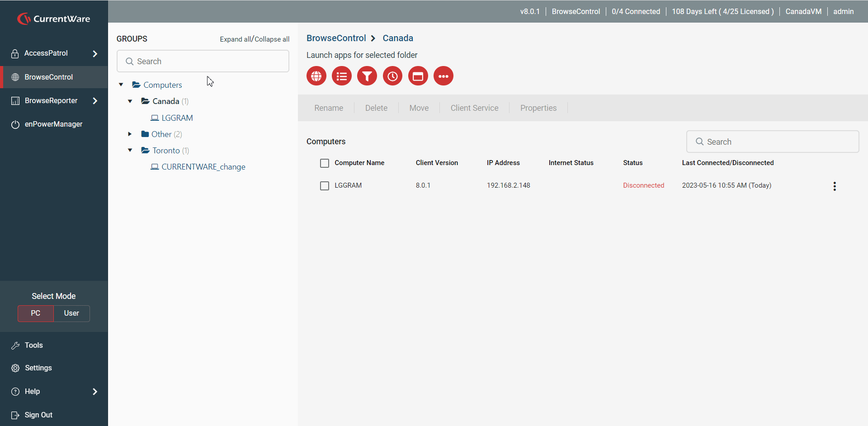
Task: Toggle the select-all Computer Name checkbox
Action: [x=325, y=163]
